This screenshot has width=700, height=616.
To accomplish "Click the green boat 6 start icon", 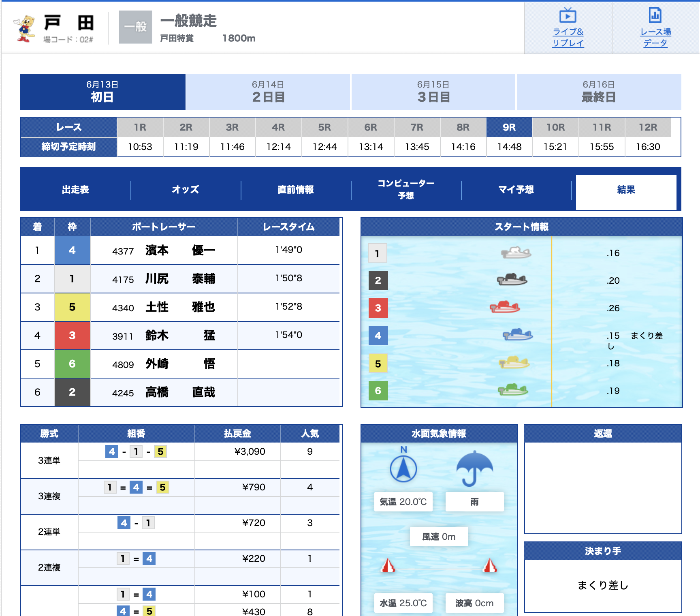I will point(512,390).
